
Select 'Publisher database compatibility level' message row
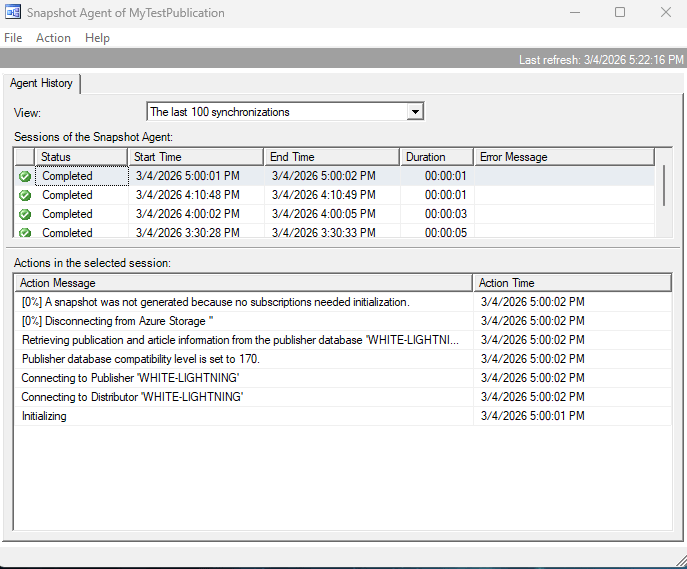242,359
